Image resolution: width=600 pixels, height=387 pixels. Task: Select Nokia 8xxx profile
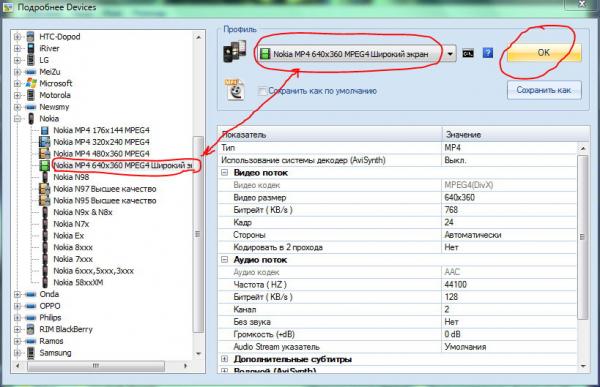[x=73, y=247]
